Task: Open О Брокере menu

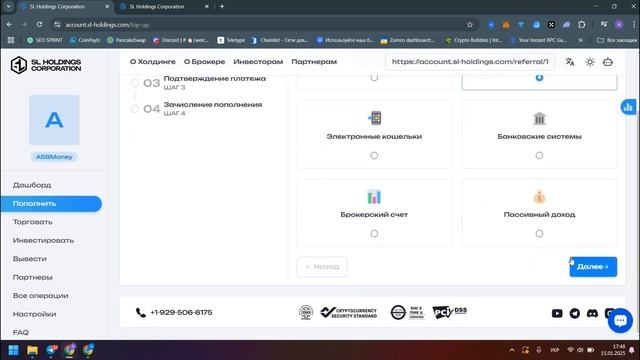Action: point(204,62)
